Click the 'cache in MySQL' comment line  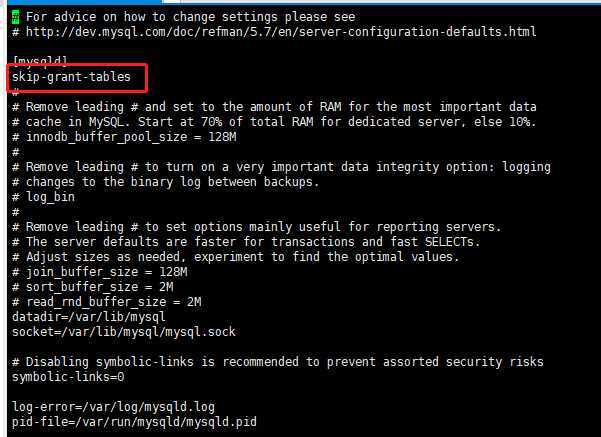274,122
